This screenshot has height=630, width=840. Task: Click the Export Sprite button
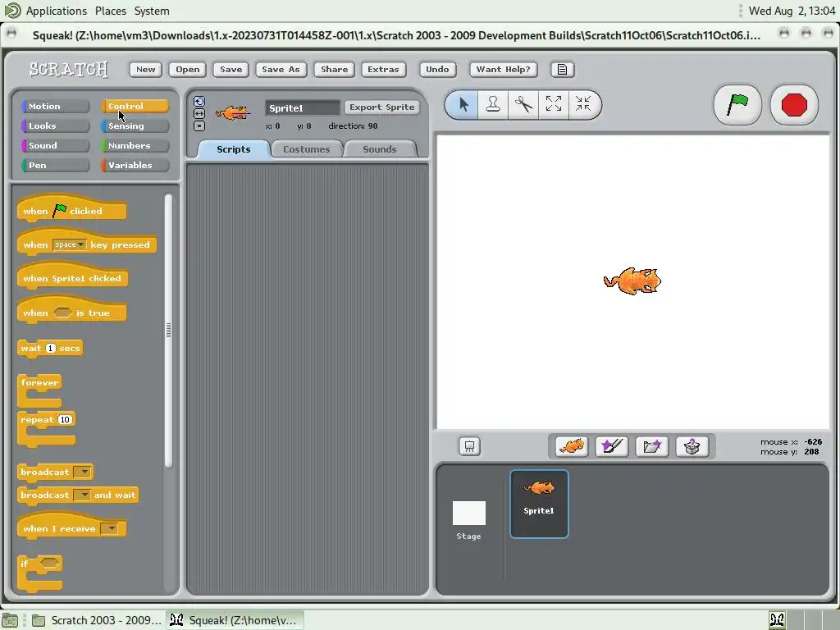[382, 107]
